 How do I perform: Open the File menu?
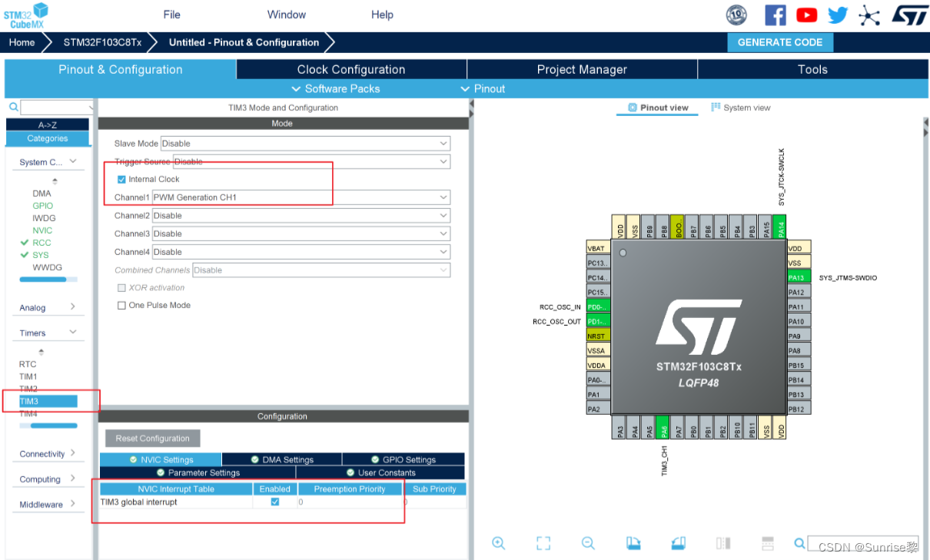point(172,15)
